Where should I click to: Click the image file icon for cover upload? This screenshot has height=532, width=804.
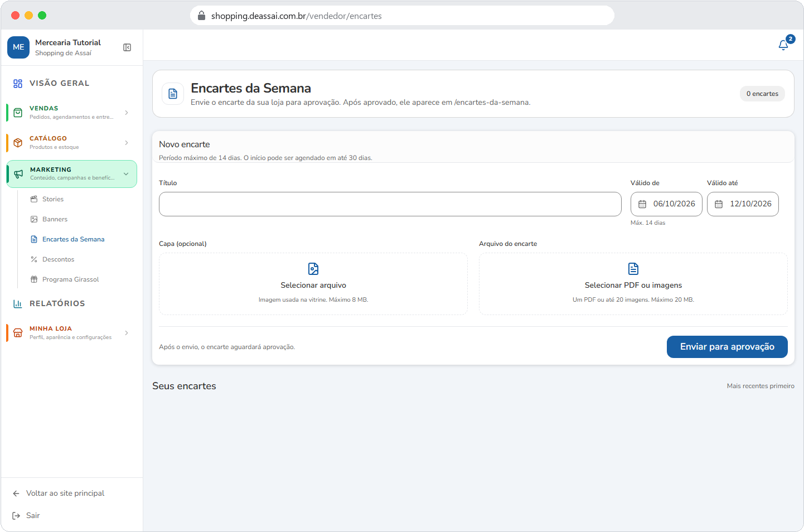[313, 269]
